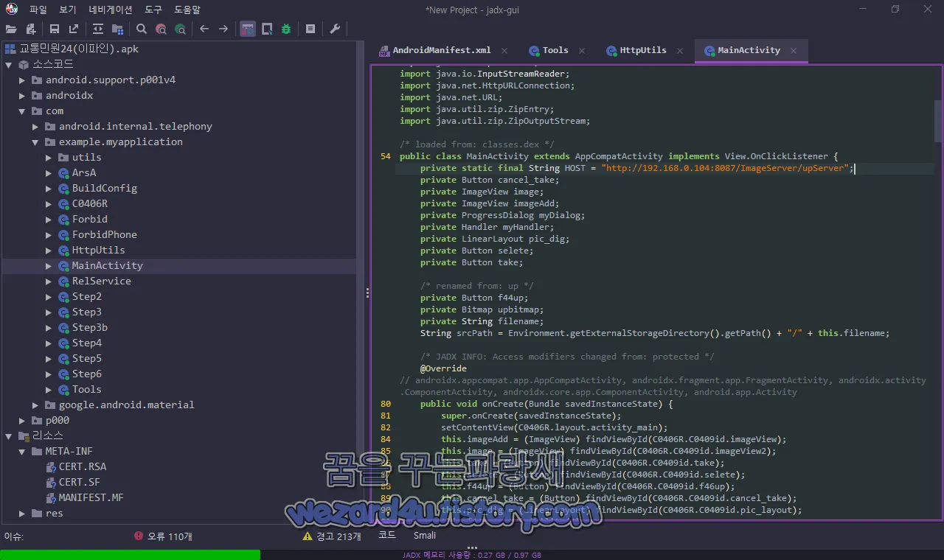The width and height of the screenshot is (944, 560).
Task: Switch to the Smali view tab
Action: [424, 535]
